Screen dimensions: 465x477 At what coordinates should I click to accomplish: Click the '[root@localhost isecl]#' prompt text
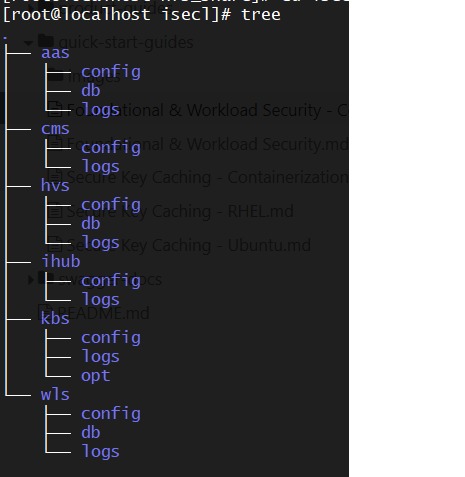point(117,15)
